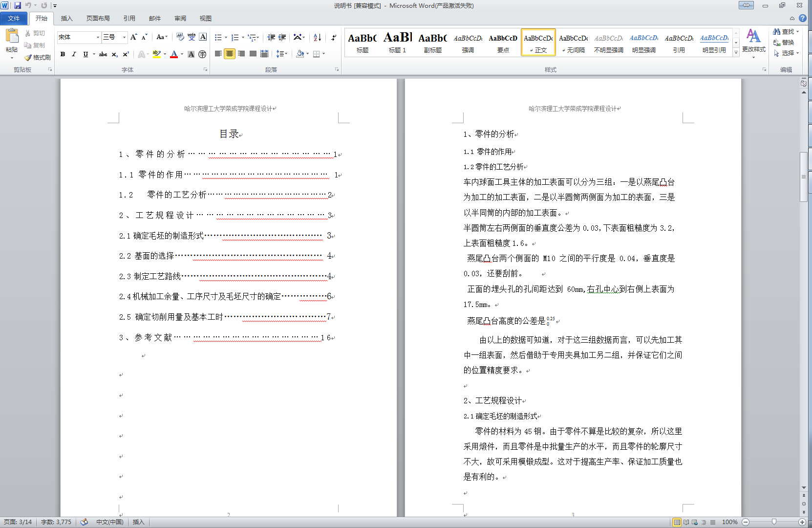Click the Sort (A-Z) icon
812x528 pixels.
click(317, 37)
